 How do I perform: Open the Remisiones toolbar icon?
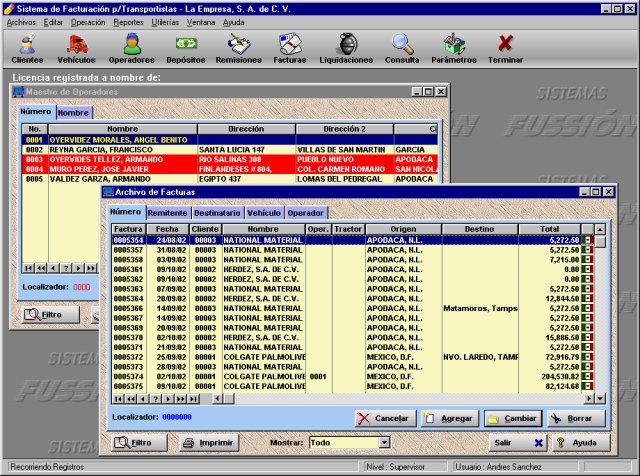[239, 48]
